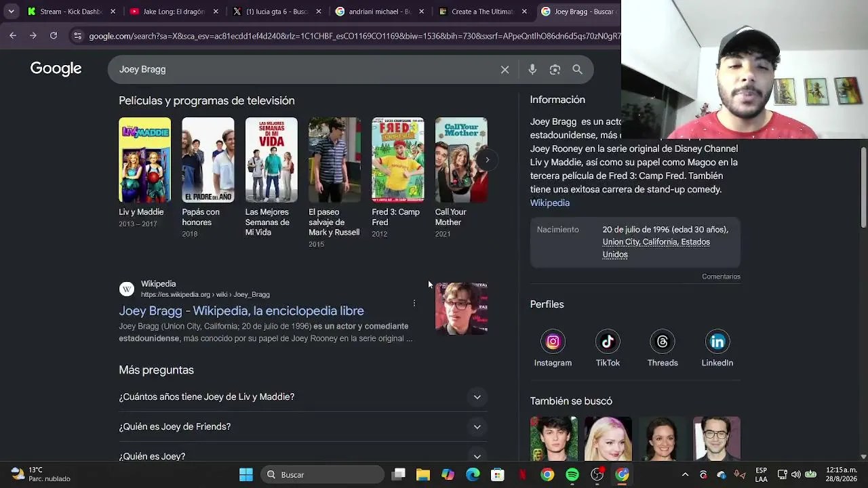Expand the "¿Quién es Joey?" question
The height and width of the screenshot is (488, 868).
click(302, 456)
